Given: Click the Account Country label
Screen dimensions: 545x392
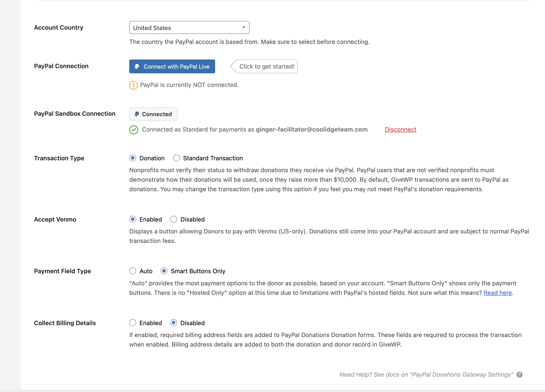Looking at the screenshot, I should [x=59, y=28].
